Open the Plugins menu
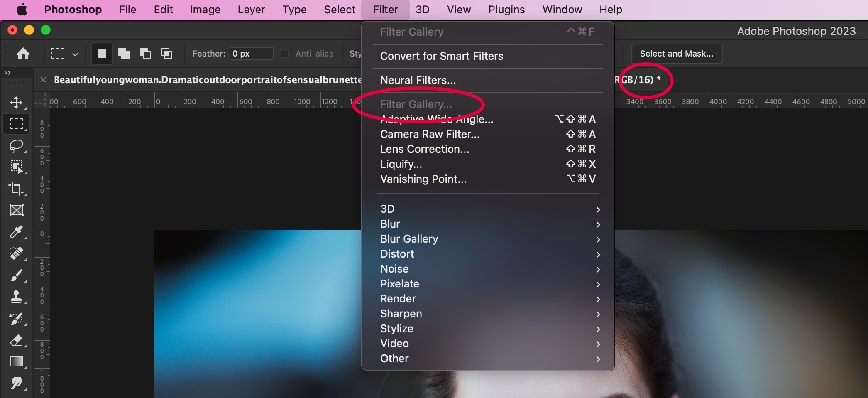This screenshot has width=868, height=398. pyautogui.click(x=506, y=10)
